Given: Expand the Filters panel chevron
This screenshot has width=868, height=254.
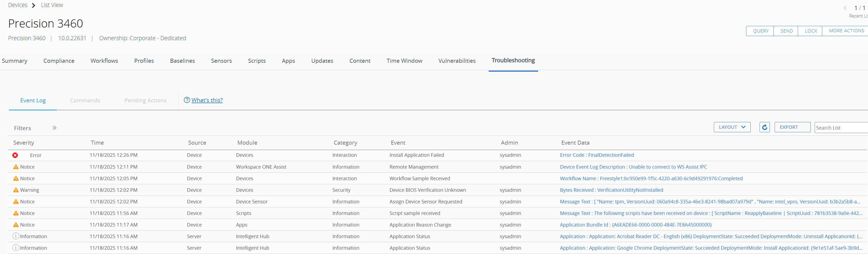Looking at the screenshot, I should click(54, 128).
